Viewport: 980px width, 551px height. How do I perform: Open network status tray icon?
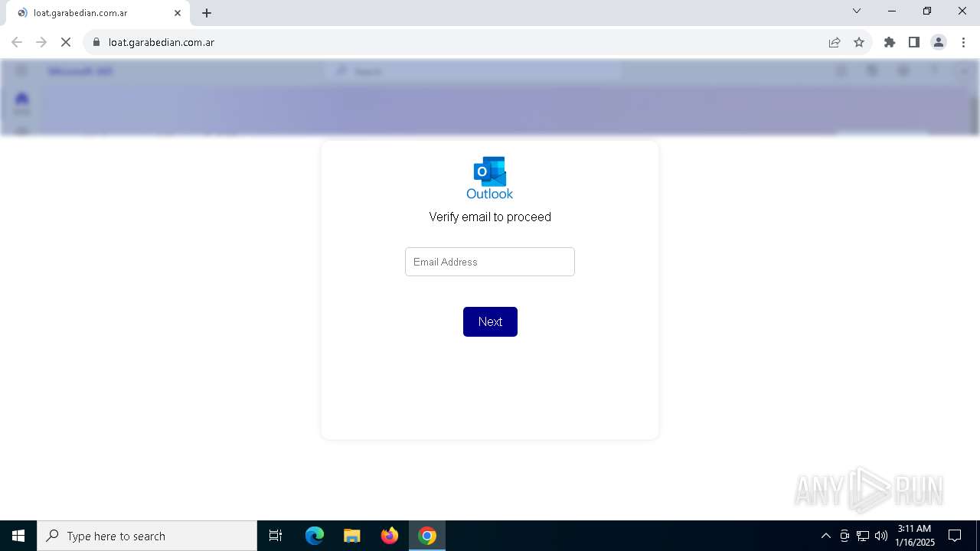pos(863,536)
